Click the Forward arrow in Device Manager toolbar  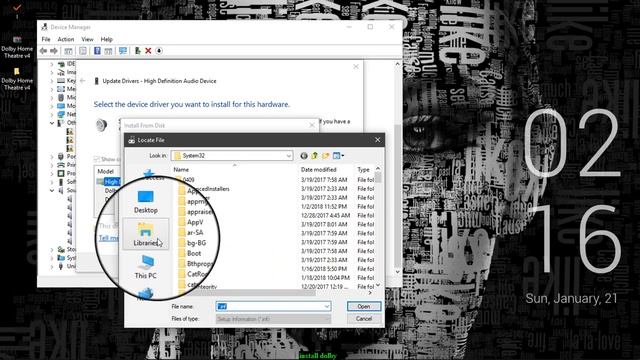[x=54, y=51]
